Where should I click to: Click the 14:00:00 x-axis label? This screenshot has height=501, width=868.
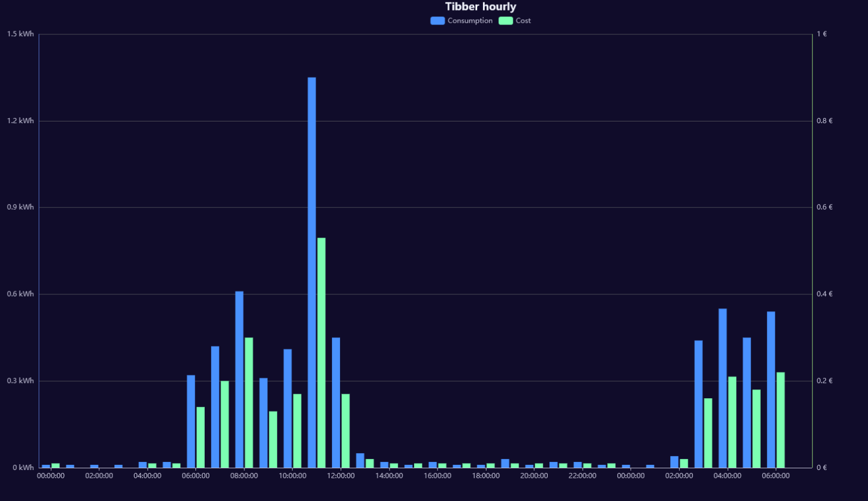[389, 476]
